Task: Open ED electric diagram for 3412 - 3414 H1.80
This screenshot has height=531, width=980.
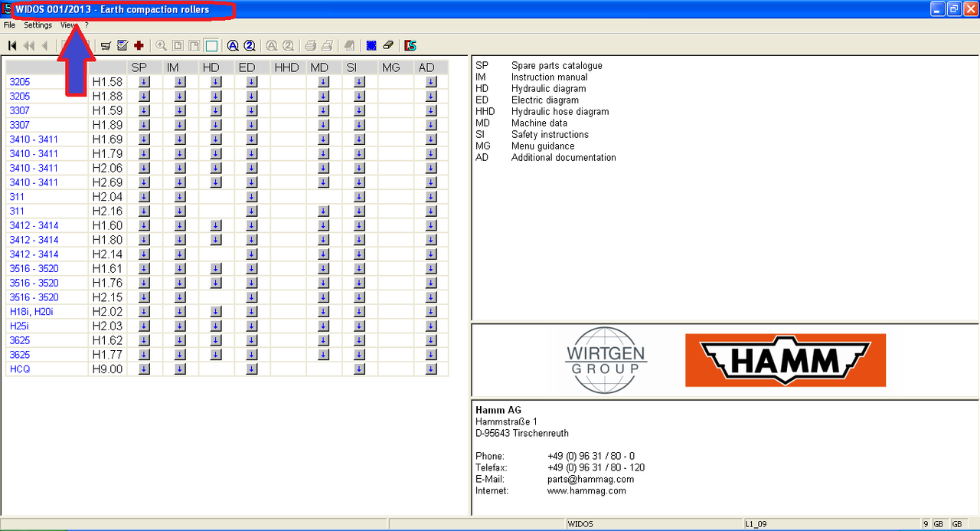Action: pyautogui.click(x=252, y=240)
